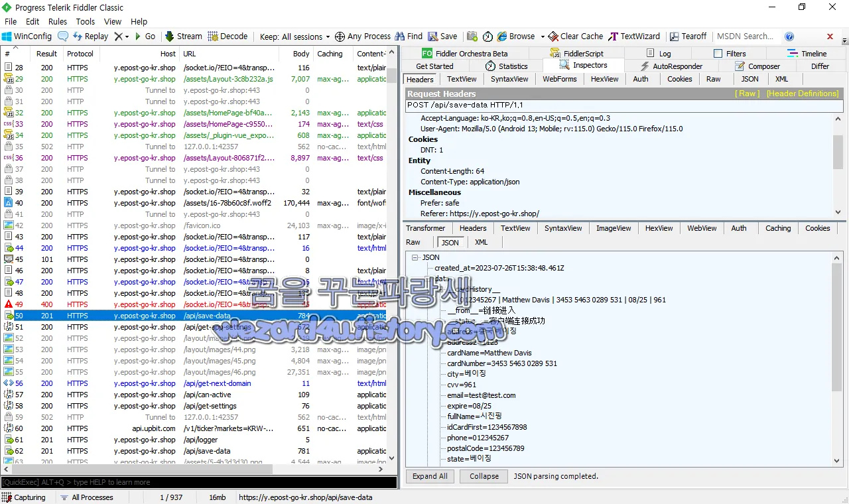
Task: Open the Keep: All sessions dropdown
Action: pyautogui.click(x=294, y=36)
